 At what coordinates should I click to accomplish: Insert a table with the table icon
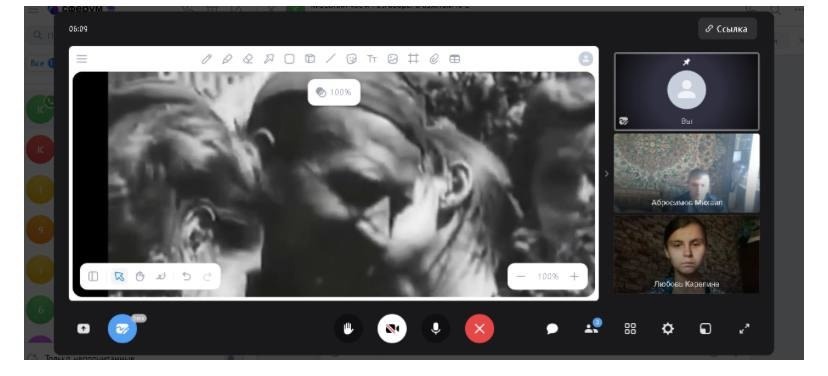455,59
